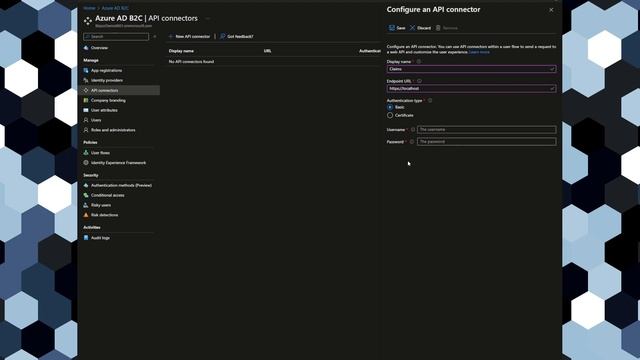Click the Company branding icon

(86, 100)
